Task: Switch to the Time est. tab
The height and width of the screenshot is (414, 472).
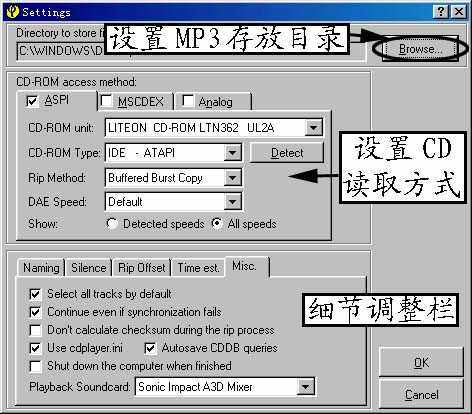Action: point(198,268)
